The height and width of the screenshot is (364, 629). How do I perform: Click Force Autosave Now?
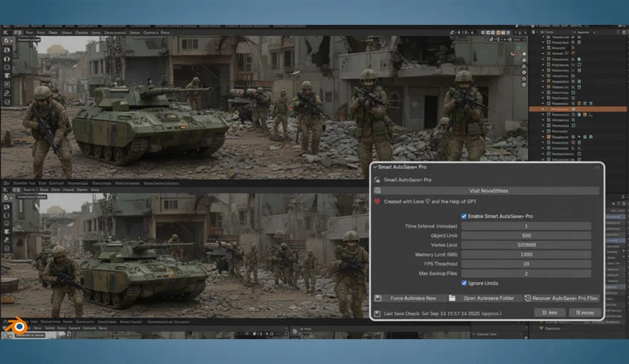(x=413, y=298)
